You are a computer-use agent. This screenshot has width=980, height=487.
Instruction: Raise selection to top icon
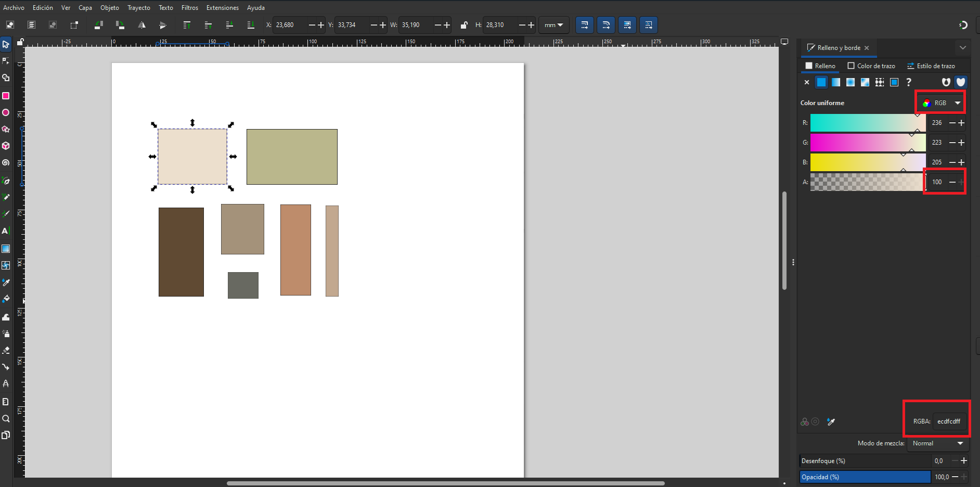click(x=187, y=25)
